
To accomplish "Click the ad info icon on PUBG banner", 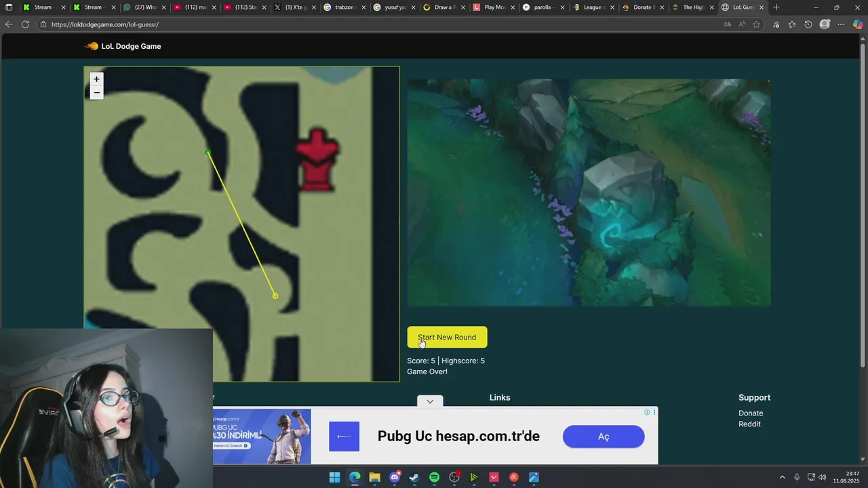I will click(647, 412).
